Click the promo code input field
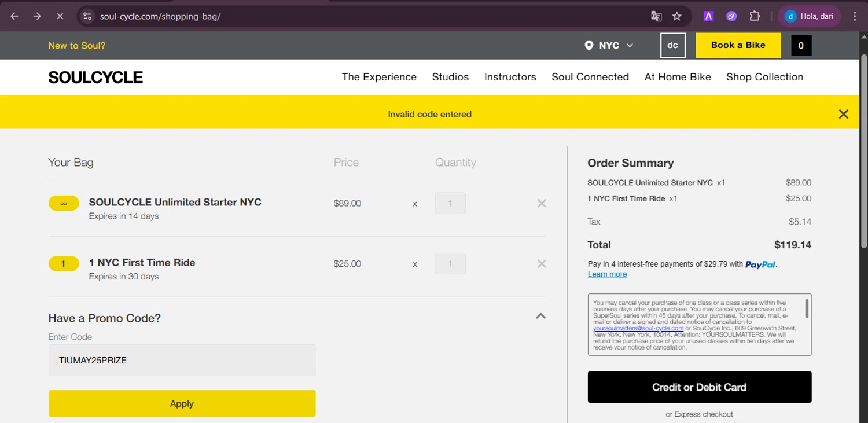868x423 pixels. tap(182, 361)
